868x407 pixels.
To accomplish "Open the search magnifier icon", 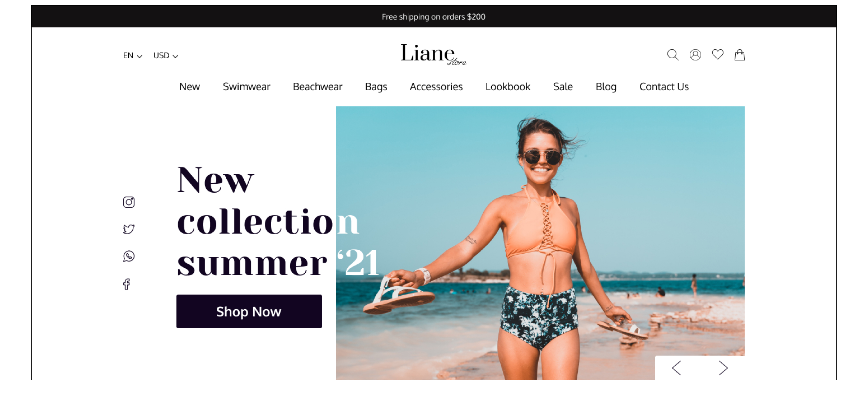I will pyautogui.click(x=673, y=55).
